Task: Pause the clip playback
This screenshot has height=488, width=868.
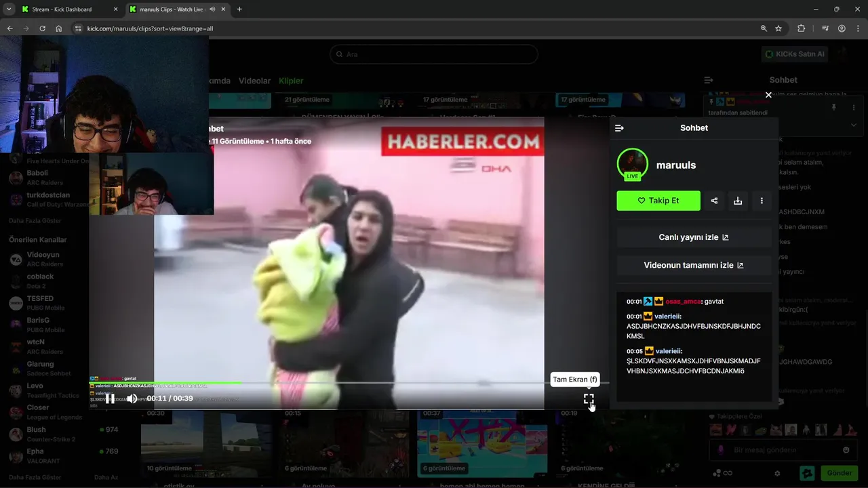Action: coord(111,399)
